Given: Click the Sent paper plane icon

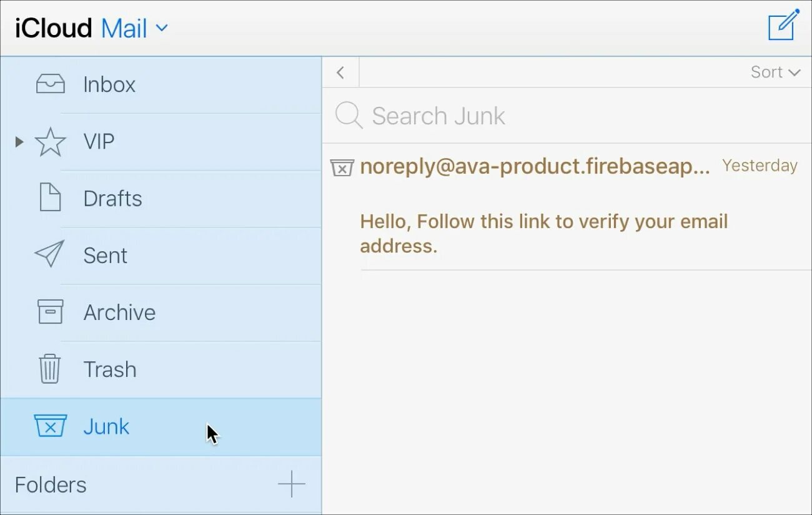Looking at the screenshot, I should pos(49,254).
